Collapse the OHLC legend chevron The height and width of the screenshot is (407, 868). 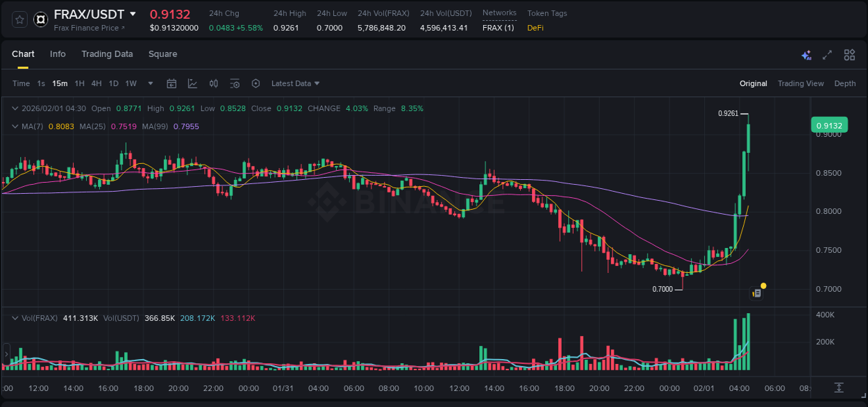coord(15,108)
